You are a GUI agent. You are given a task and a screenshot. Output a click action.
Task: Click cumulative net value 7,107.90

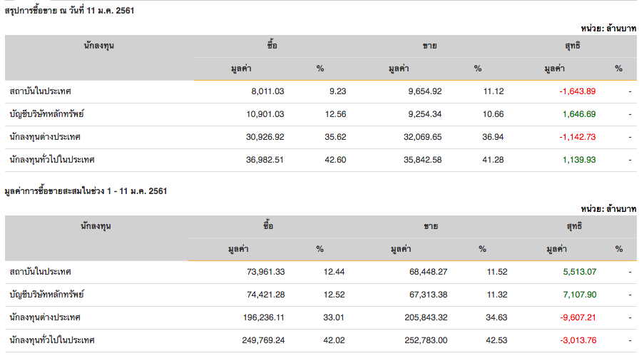(580, 295)
